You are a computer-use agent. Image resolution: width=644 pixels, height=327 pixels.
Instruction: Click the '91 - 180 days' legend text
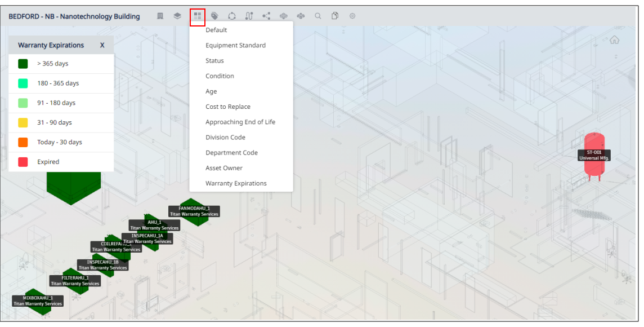click(56, 103)
